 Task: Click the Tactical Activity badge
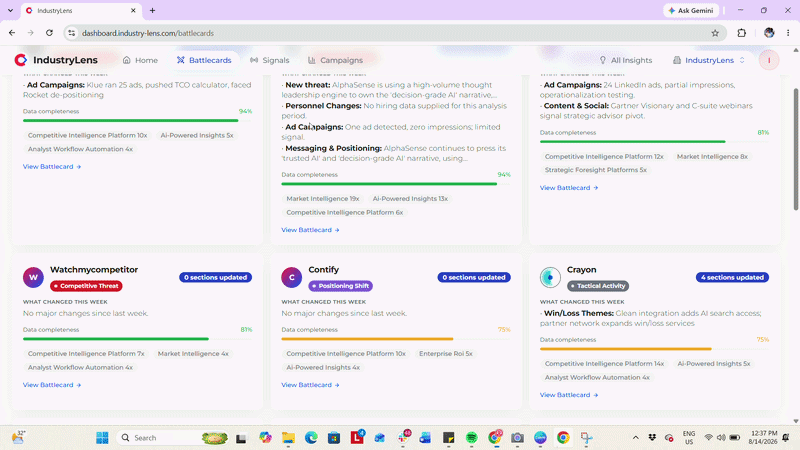tap(598, 286)
